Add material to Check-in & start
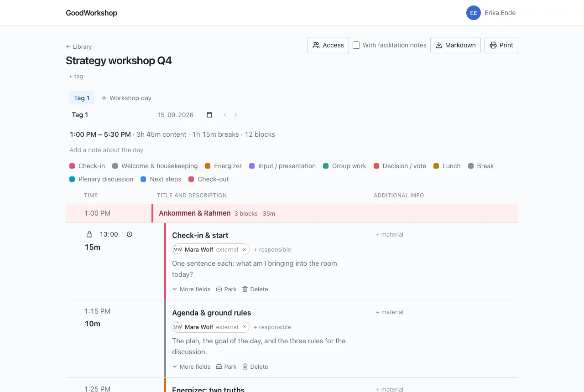 coord(390,235)
